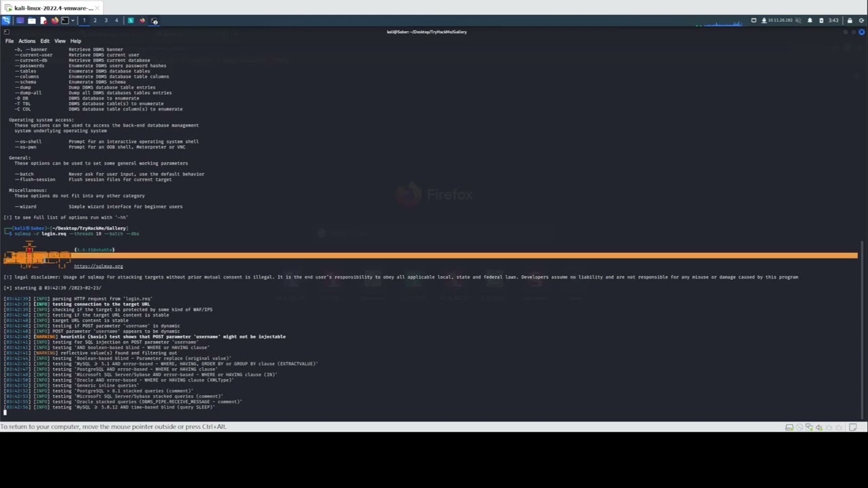Switch to workspace 3
868x488 pixels.
tap(106, 20)
